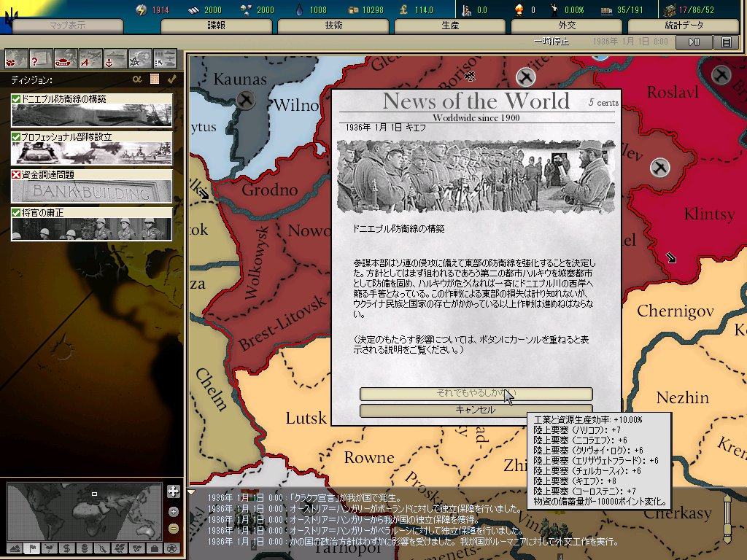This screenshot has width=747, height=560.
Task: Select Chernigov province on the map
Action: 675,311
